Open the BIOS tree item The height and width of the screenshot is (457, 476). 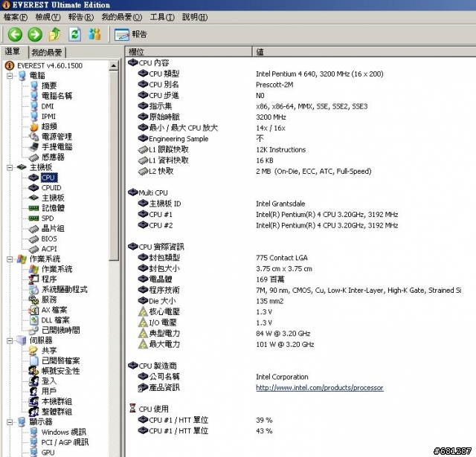(49, 239)
